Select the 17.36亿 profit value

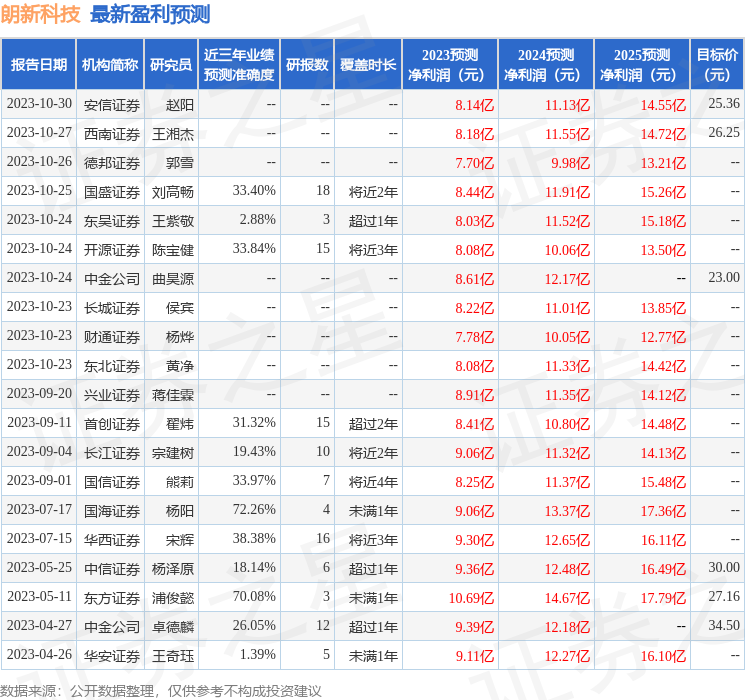[x=663, y=511]
